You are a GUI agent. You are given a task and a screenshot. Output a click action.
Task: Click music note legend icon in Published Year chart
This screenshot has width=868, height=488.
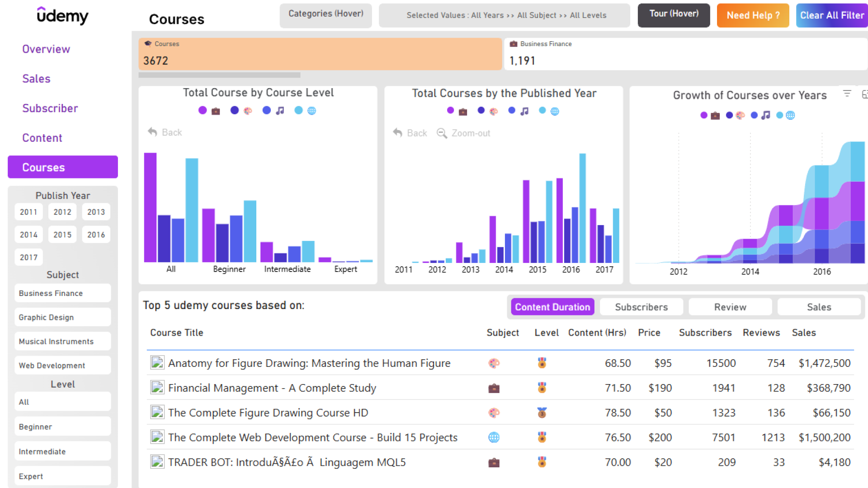pos(524,111)
